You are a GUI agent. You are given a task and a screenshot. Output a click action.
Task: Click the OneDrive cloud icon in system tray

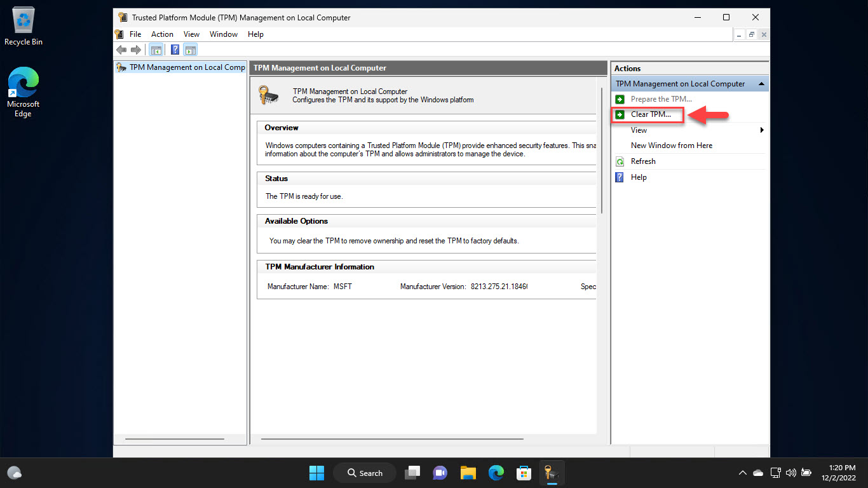pos(757,473)
